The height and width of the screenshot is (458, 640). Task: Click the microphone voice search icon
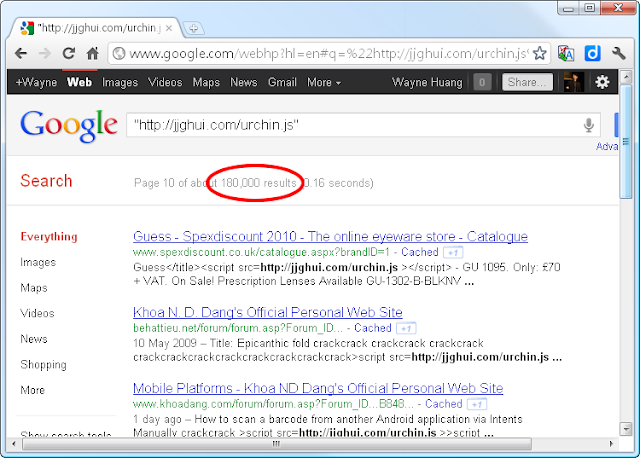click(588, 125)
